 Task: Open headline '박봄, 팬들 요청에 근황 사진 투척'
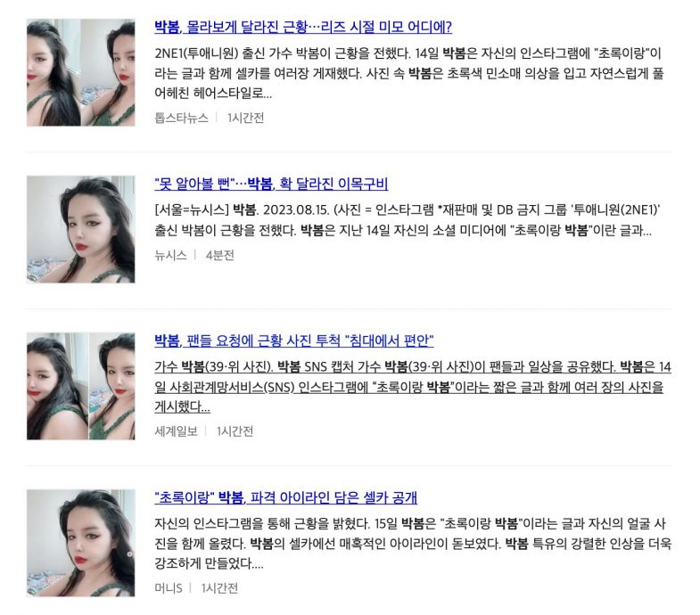click(293, 341)
